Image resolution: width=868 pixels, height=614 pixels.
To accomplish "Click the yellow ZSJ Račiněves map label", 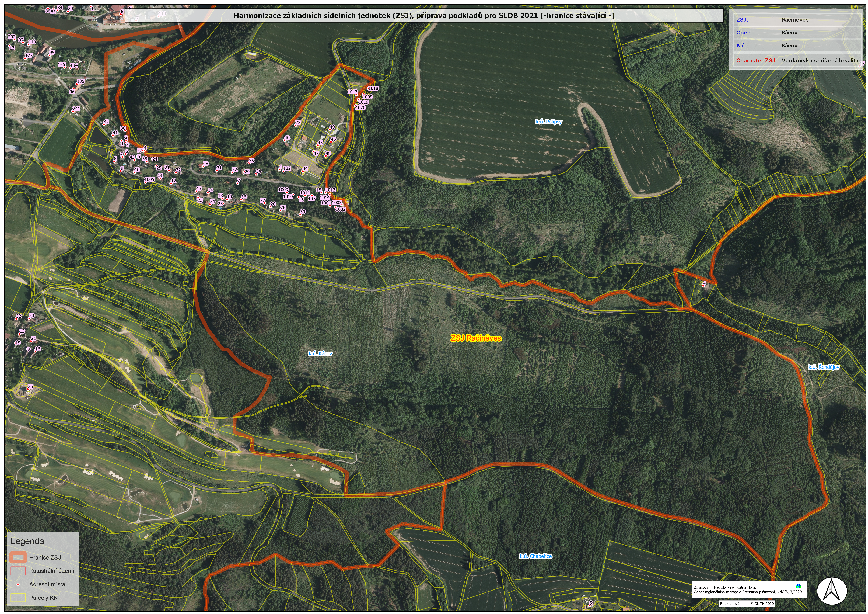I will [x=476, y=338].
